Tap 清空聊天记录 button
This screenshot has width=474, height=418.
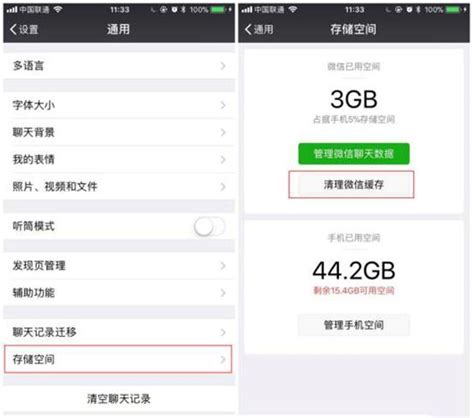point(119,399)
